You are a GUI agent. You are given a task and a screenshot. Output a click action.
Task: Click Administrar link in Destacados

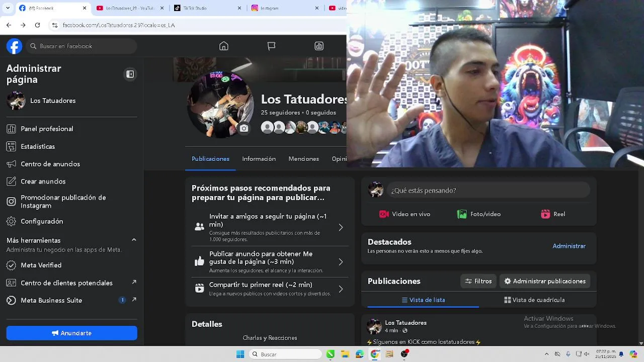569,246
